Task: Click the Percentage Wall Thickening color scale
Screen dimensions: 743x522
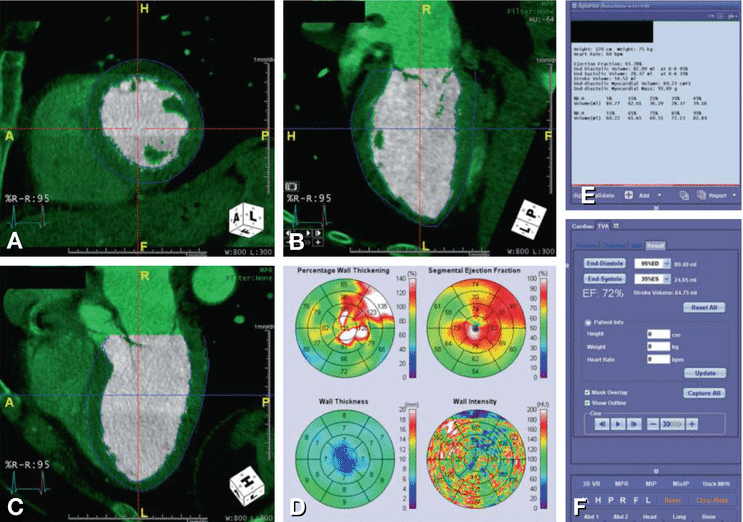Action: [412, 327]
